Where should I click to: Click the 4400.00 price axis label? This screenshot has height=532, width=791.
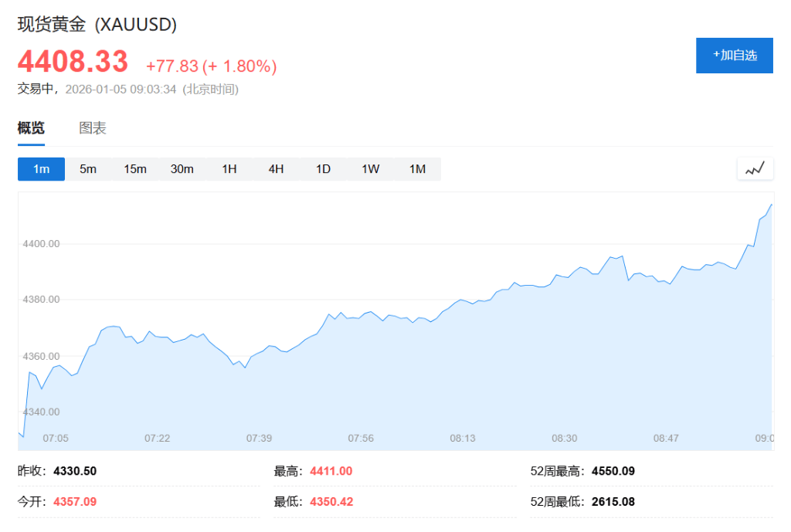pos(42,244)
